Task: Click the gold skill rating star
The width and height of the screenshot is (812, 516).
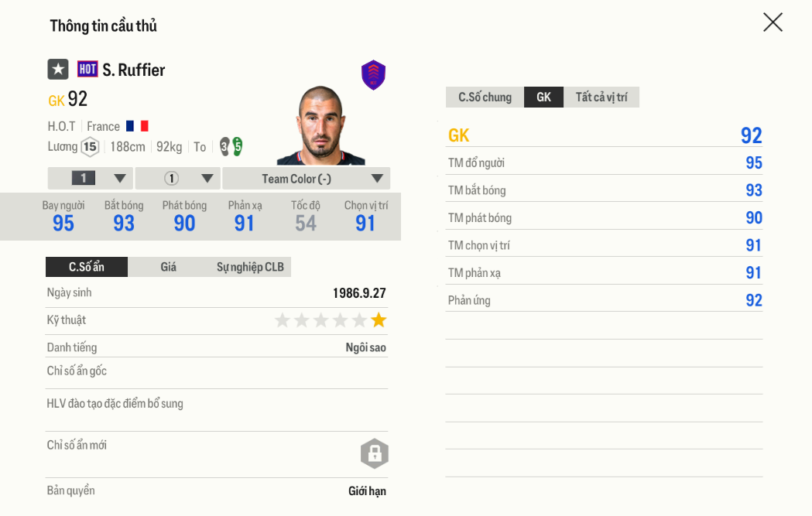Action: 379,320
